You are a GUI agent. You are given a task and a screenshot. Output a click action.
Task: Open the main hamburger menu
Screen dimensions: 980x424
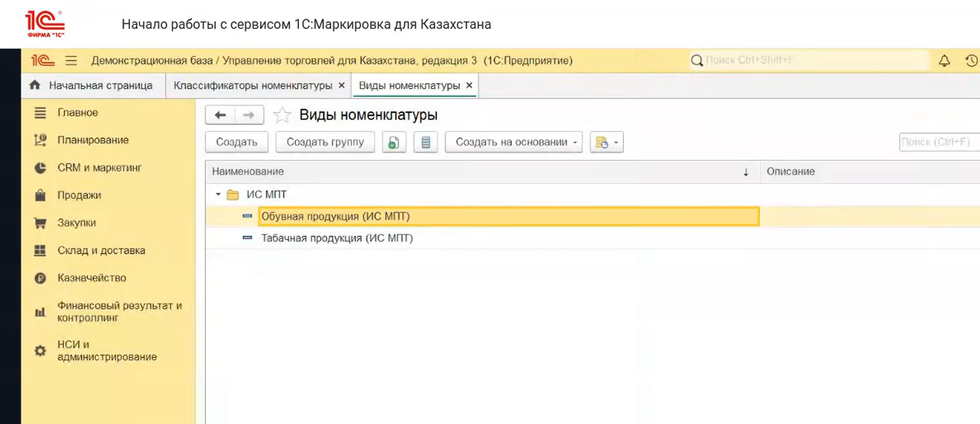click(x=71, y=60)
